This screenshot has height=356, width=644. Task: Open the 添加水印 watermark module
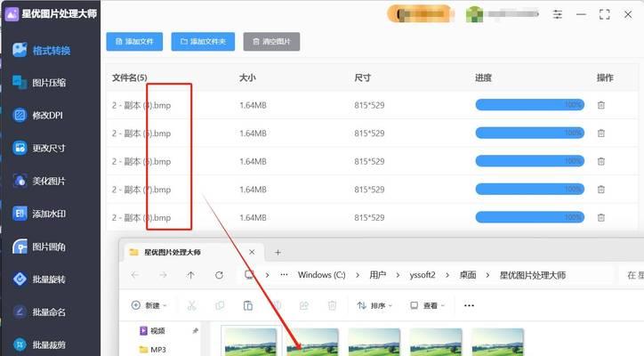(x=39, y=214)
